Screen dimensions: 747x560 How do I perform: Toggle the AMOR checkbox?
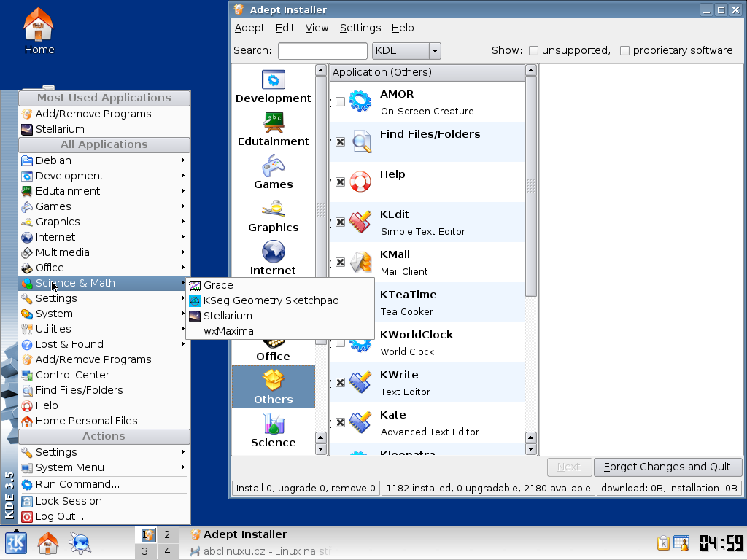[x=340, y=101]
